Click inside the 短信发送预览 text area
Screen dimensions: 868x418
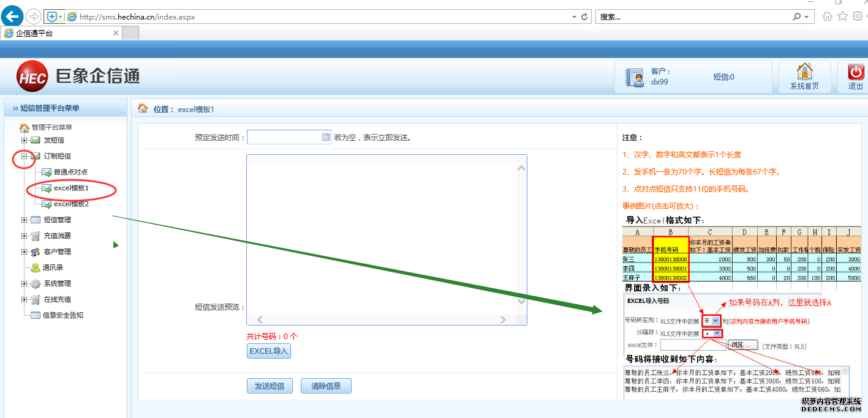click(380, 233)
